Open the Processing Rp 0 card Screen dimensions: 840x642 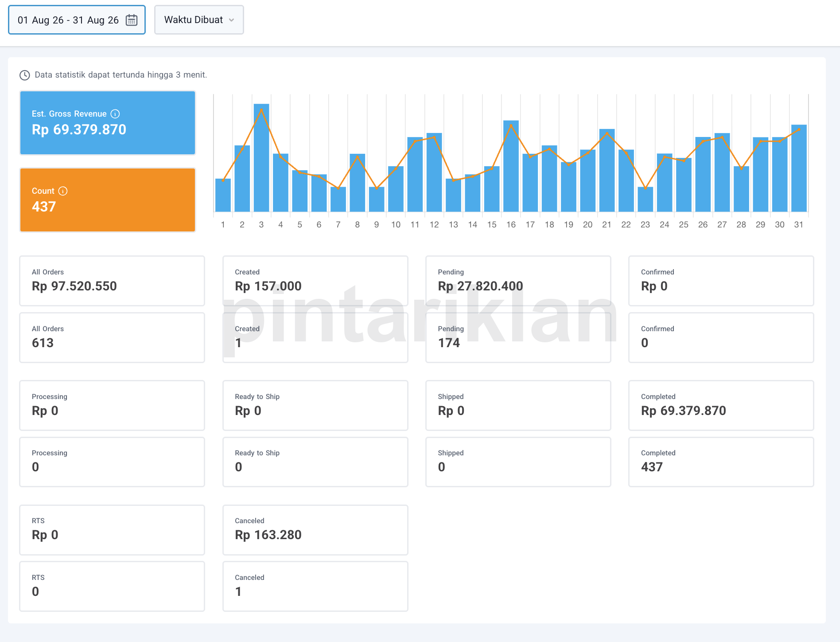[x=112, y=405]
